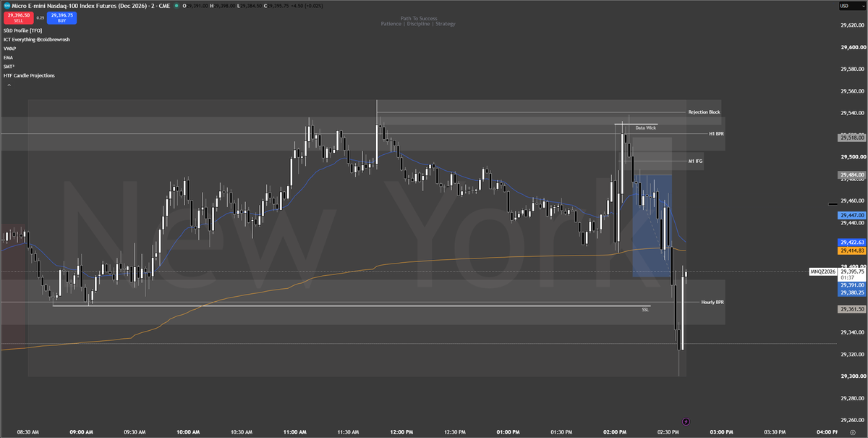Click the blue 29,391.00 price label
This screenshot has width=868, height=438.
[x=852, y=285]
